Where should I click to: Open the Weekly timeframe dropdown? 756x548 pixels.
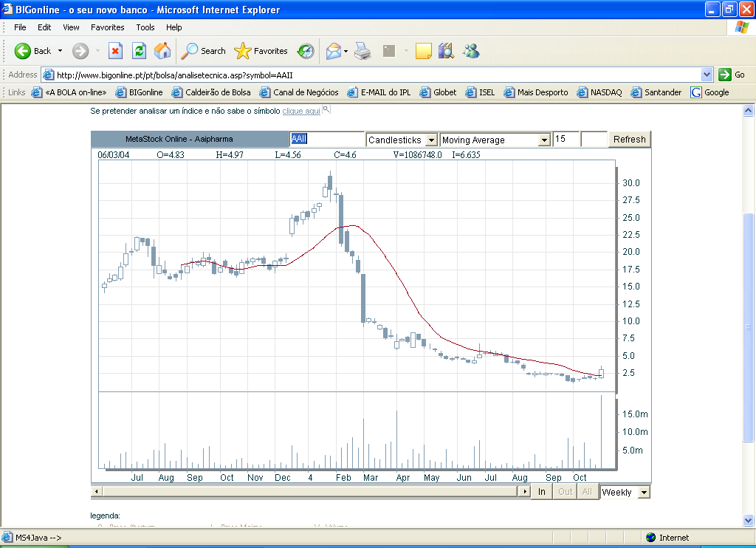pos(644,491)
